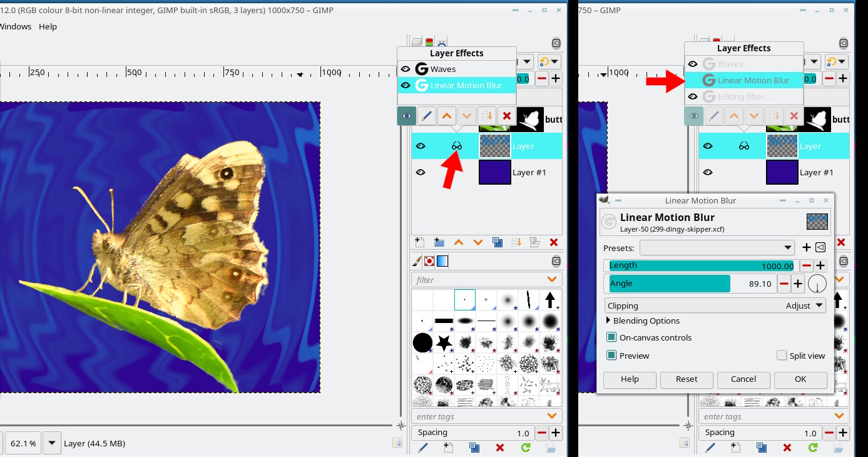Hide the Waves effect in left popup
The height and width of the screenshot is (457, 868).
[406, 69]
